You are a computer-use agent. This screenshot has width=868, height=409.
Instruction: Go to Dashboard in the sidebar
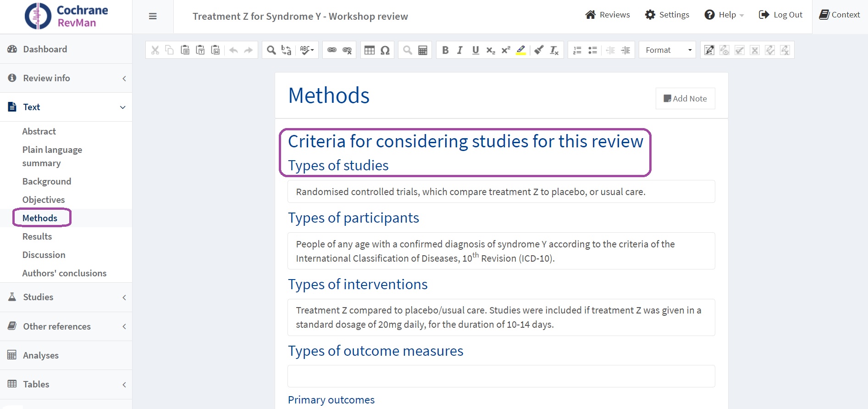[45, 49]
